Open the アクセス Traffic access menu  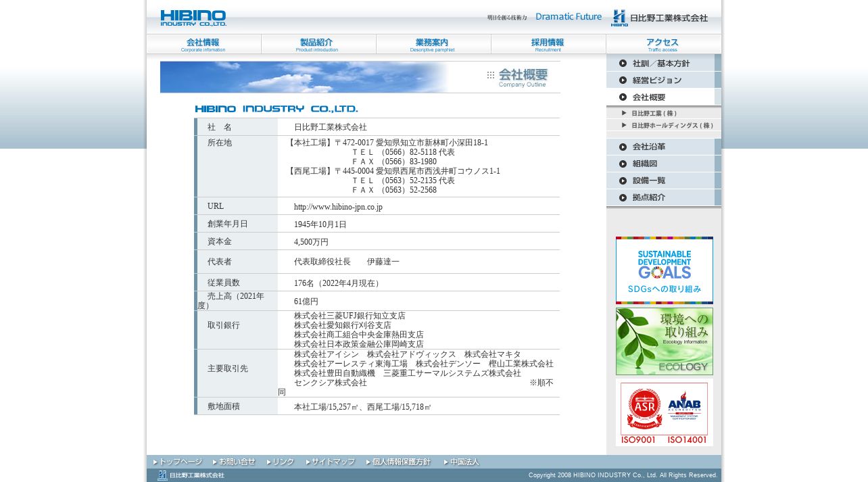(x=663, y=45)
